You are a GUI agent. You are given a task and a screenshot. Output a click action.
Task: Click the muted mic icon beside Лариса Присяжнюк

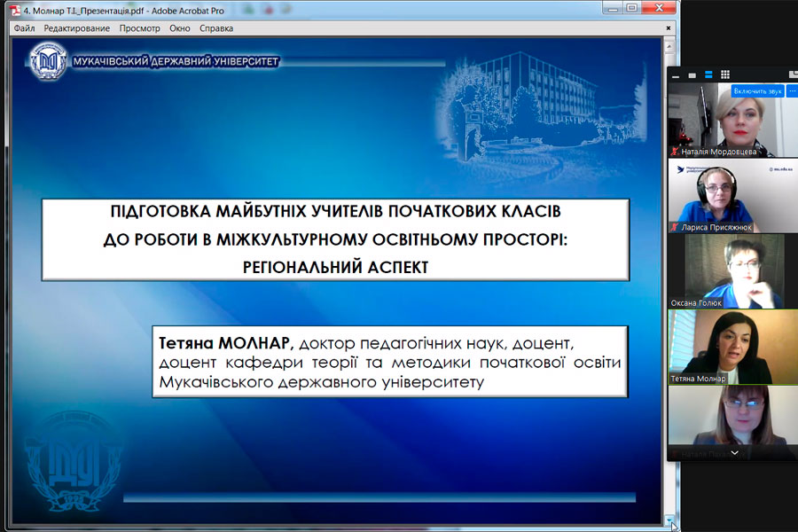pos(675,227)
